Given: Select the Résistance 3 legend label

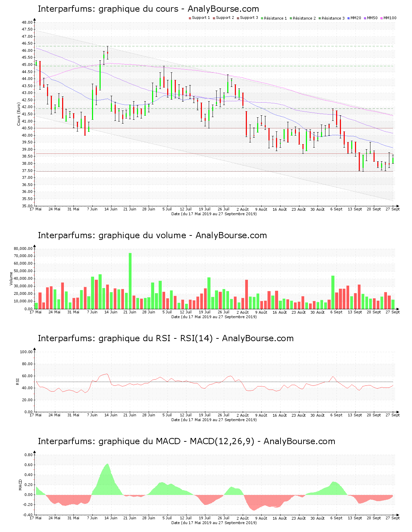Looking at the screenshot, I should pos(333,18).
